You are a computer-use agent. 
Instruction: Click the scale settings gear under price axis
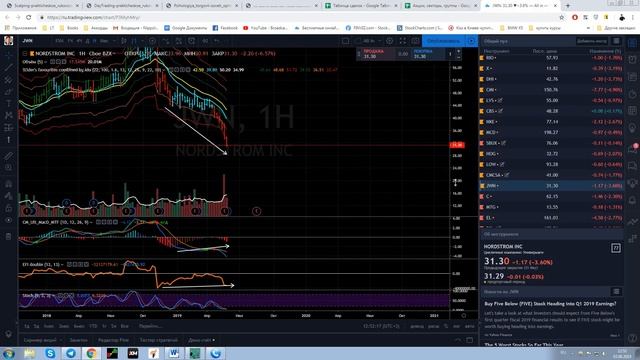click(464, 316)
